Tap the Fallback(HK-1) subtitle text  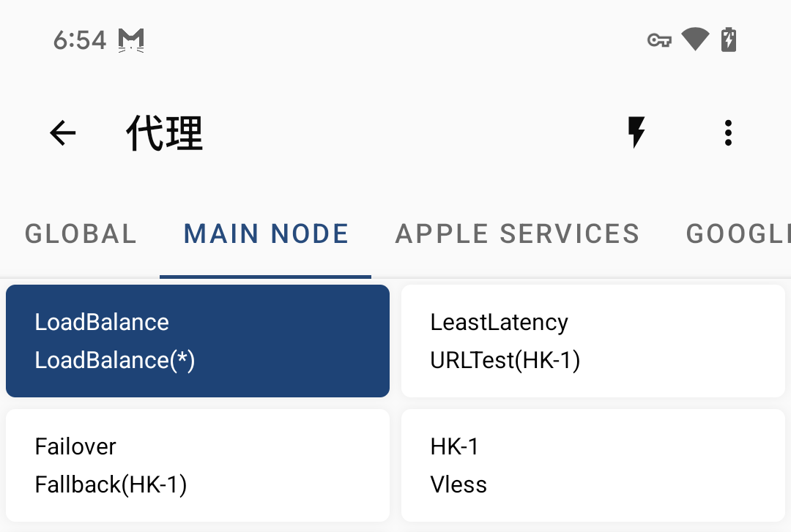pos(111,484)
